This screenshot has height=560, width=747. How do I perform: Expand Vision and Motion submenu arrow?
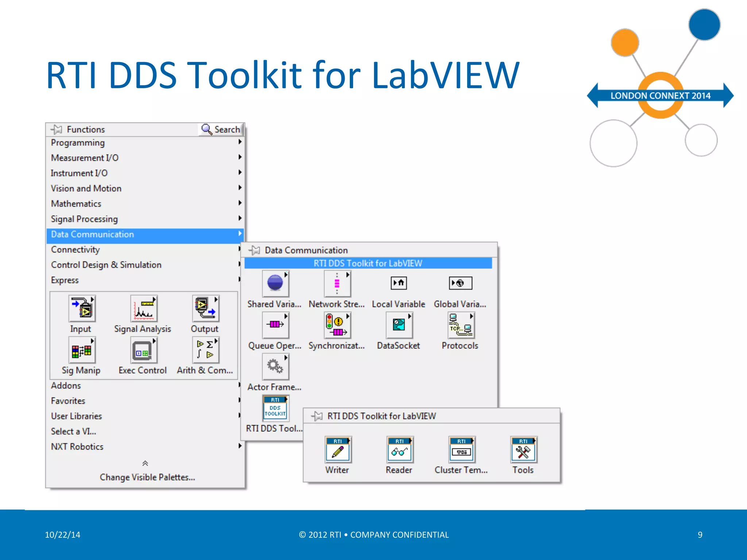coord(240,187)
